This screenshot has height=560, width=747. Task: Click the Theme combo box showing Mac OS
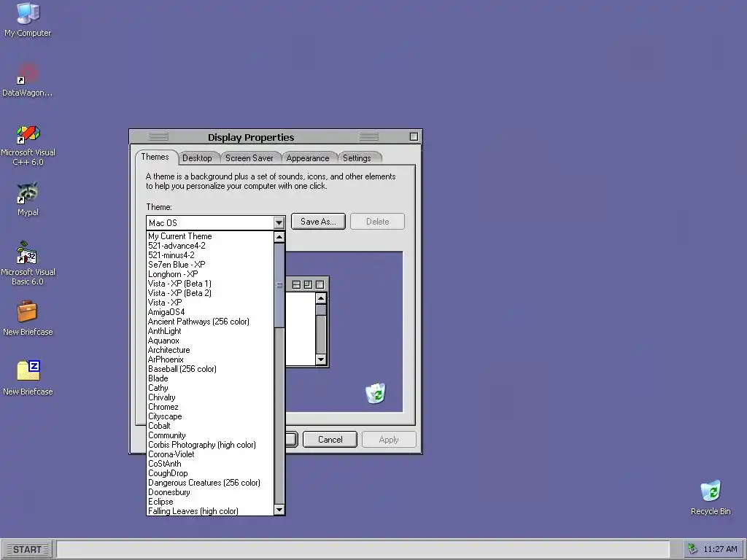[215, 222]
